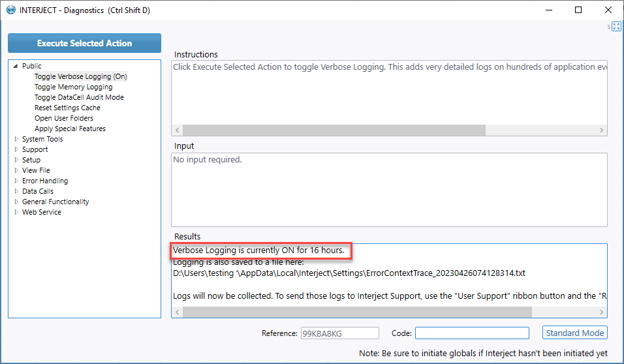The height and width of the screenshot is (364, 624).
Task: Expand the View File node
Action: click(x=16, y=170)
